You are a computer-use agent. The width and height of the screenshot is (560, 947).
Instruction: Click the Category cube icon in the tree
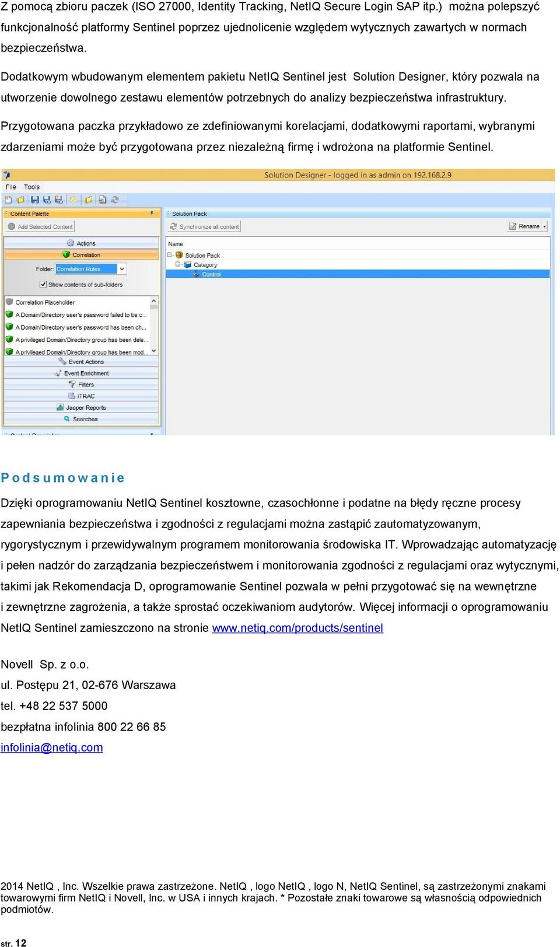[x=188, y=264]
